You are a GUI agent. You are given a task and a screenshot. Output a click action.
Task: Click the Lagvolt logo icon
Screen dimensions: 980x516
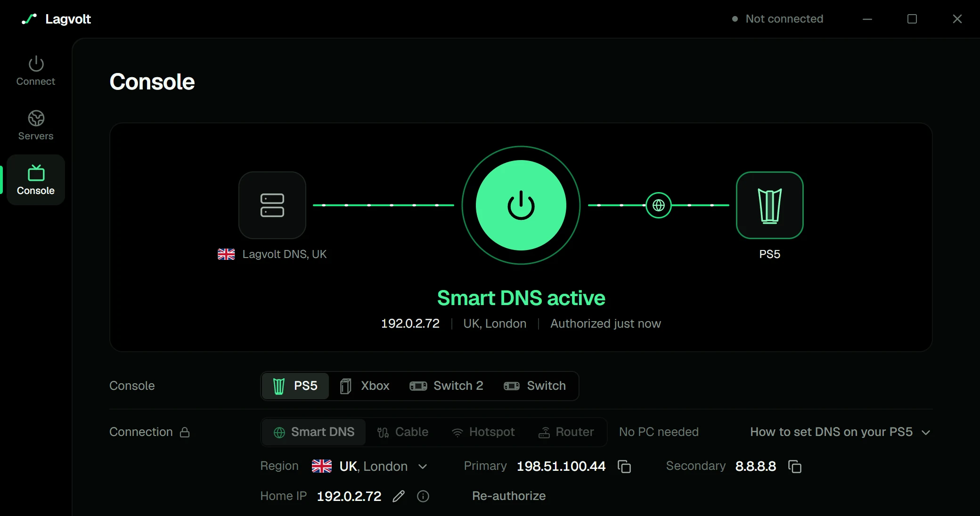tap(29, 19)
